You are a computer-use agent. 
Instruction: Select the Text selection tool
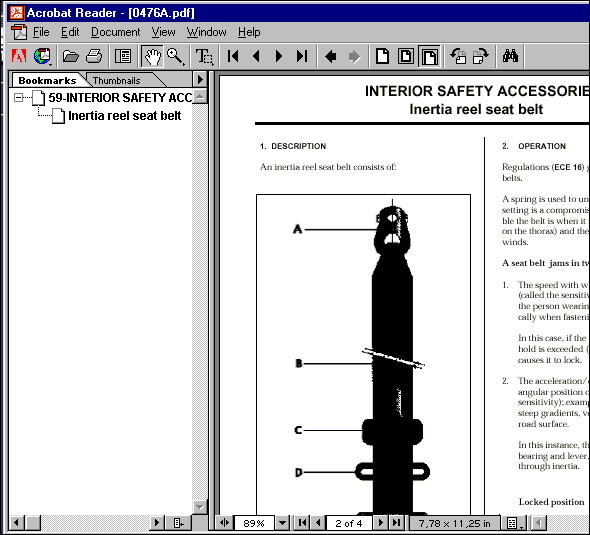[204, 56]
